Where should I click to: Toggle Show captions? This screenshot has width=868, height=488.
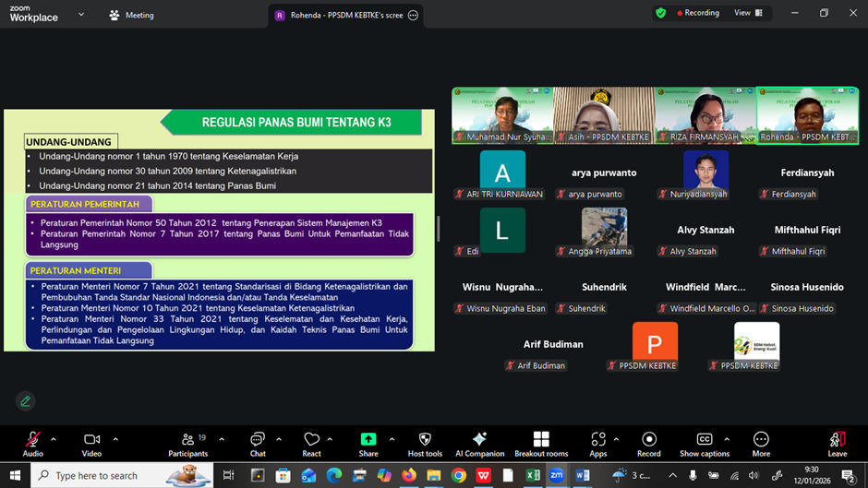click(x=705, y=442)
